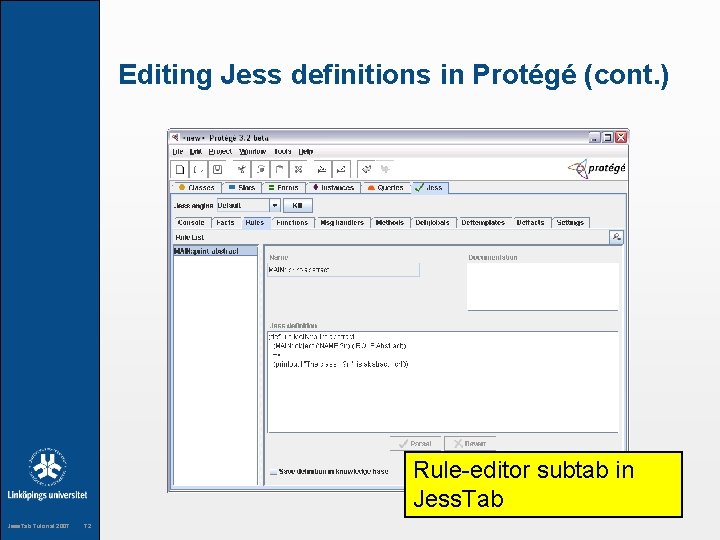Screen dimensions: 720x540
Task: Click the Archive project toolbar icon
Action: 322,169
